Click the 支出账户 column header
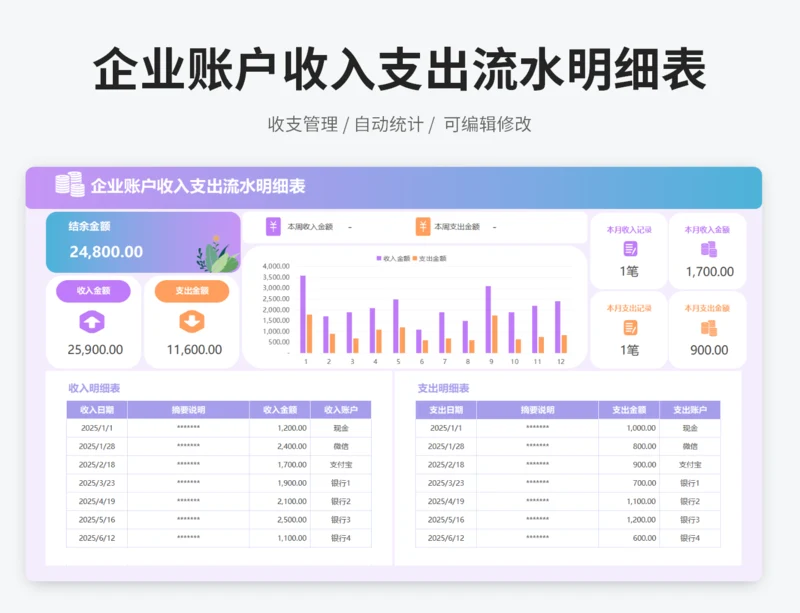The image size is (800, 613). tap(690, 410)
